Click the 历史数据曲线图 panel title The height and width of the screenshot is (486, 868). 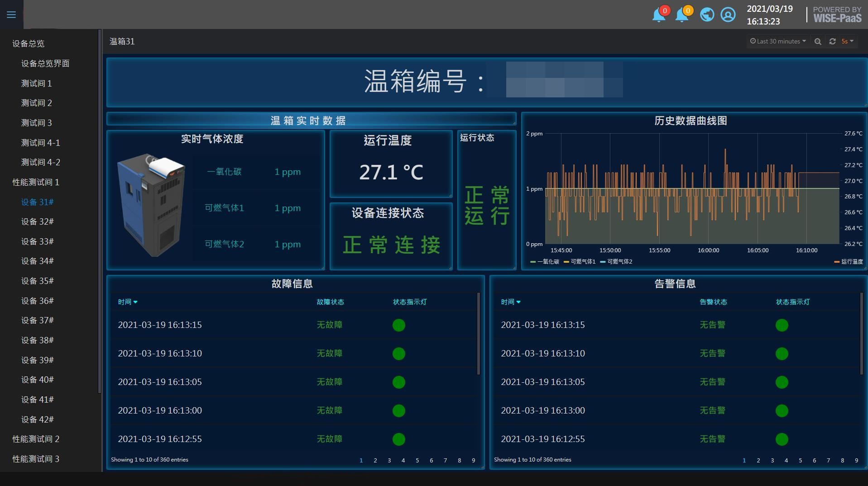pyautogui.click(x=691, y=121)
